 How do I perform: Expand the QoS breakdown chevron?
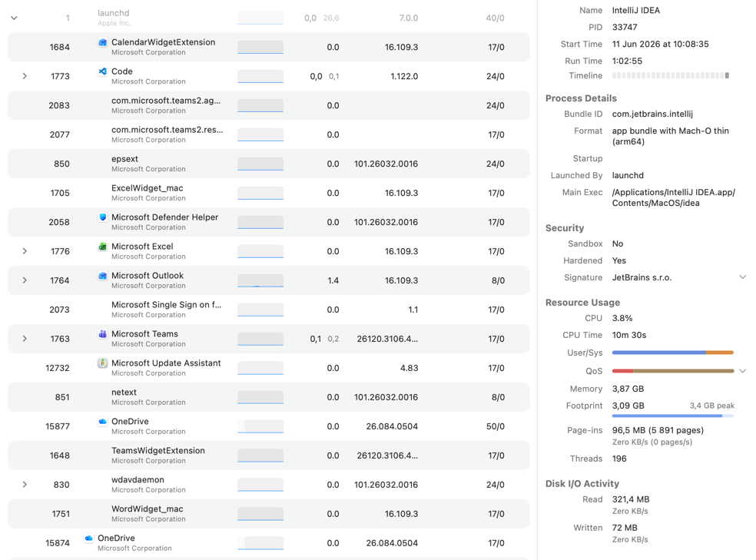(742, 371)
